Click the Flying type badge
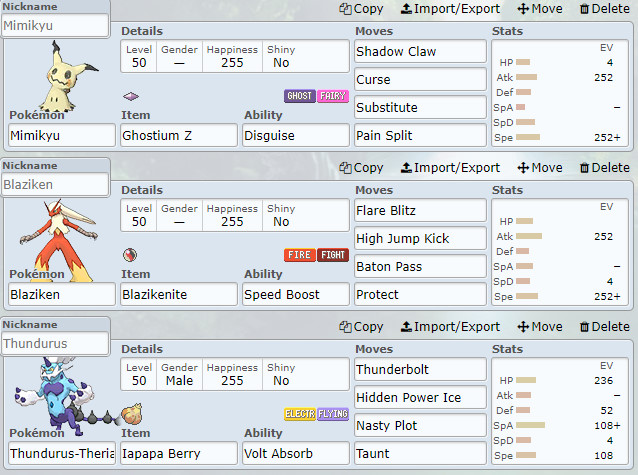 [333, 414]
